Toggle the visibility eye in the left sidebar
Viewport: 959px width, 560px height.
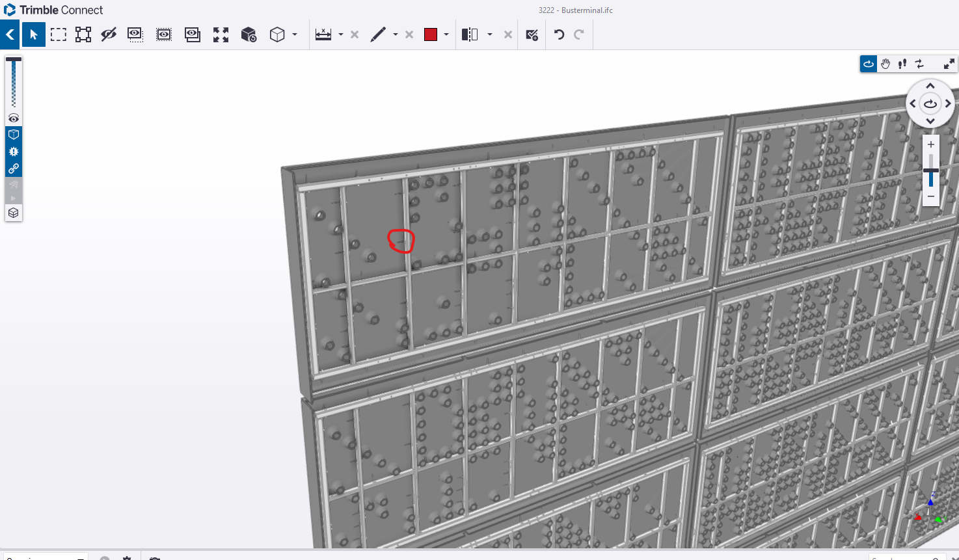(x=14, y=118)
